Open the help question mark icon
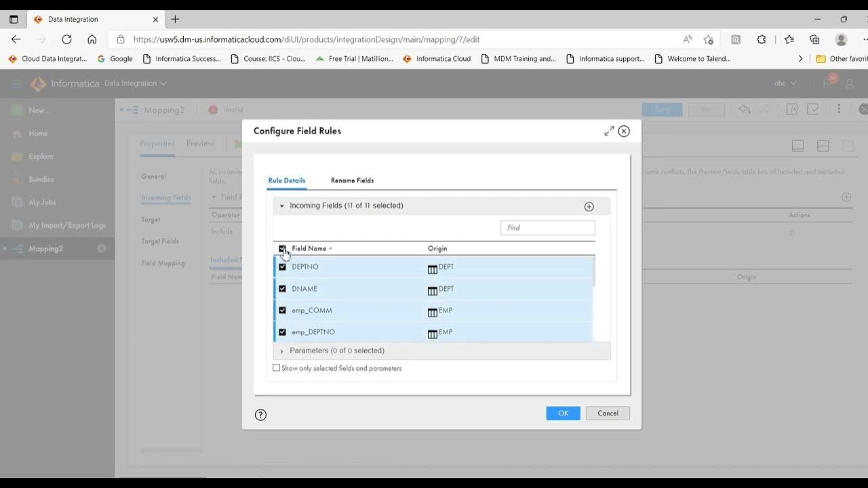Screen dimensions: 868x488 (260, 415)
